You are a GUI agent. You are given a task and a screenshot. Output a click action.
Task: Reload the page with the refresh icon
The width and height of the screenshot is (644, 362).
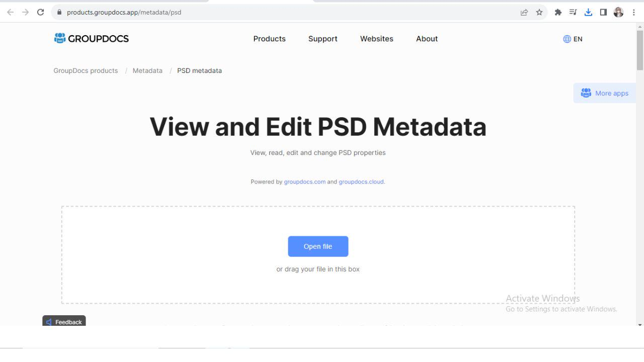click(x=41, y=12)
